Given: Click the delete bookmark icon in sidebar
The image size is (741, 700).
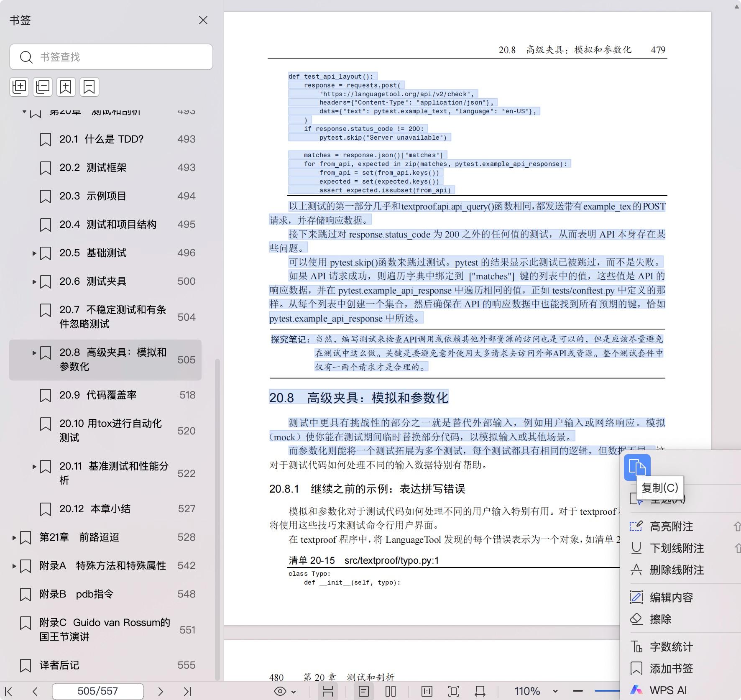Looking at the screenshot, I should coord(89,87).
